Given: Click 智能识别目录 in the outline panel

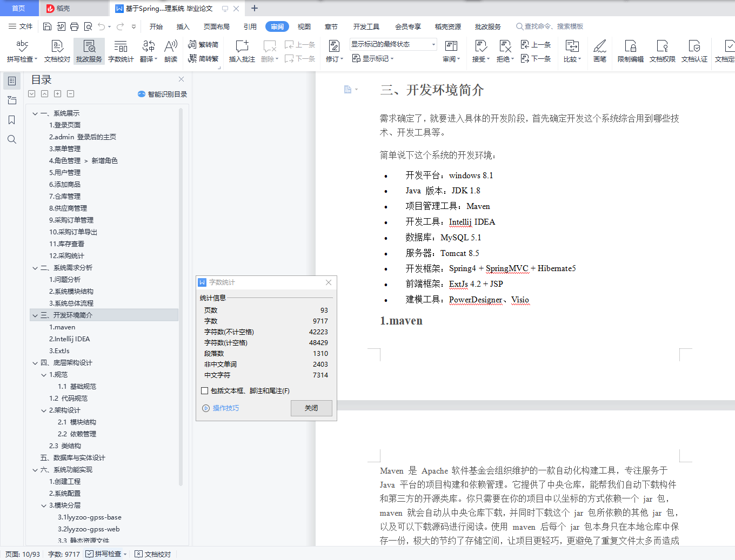Looking at the screenshot, I should tap(162, 94).
